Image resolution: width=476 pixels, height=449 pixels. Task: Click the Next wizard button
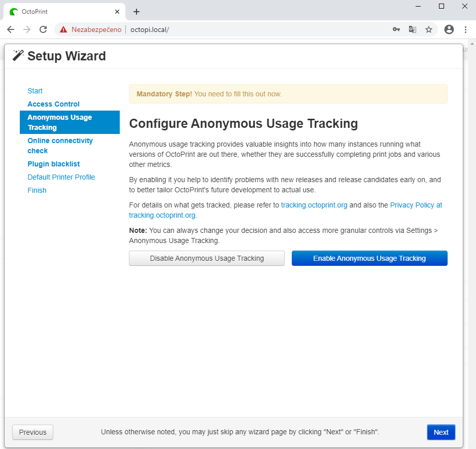tap(441, 432)
